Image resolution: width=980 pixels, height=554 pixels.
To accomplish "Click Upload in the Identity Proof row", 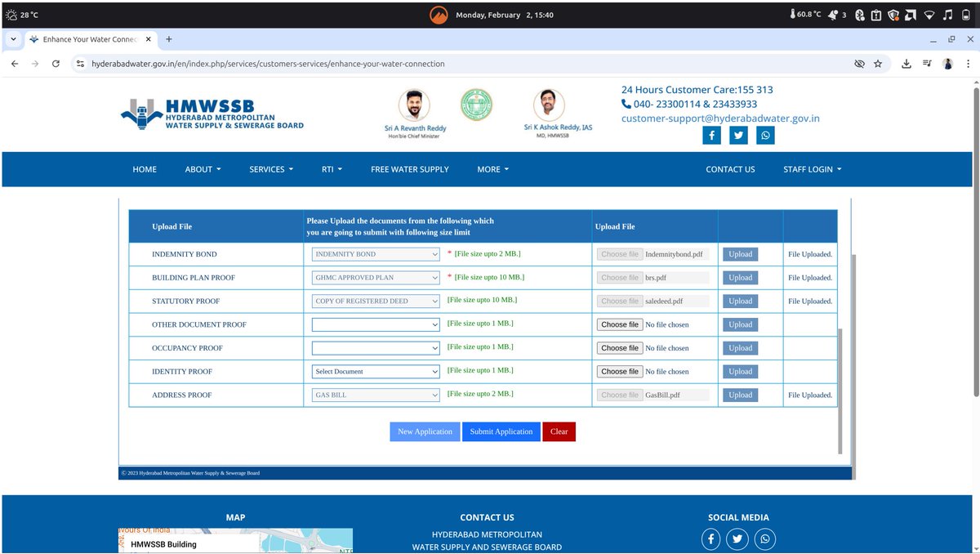I will click(741, 372).
